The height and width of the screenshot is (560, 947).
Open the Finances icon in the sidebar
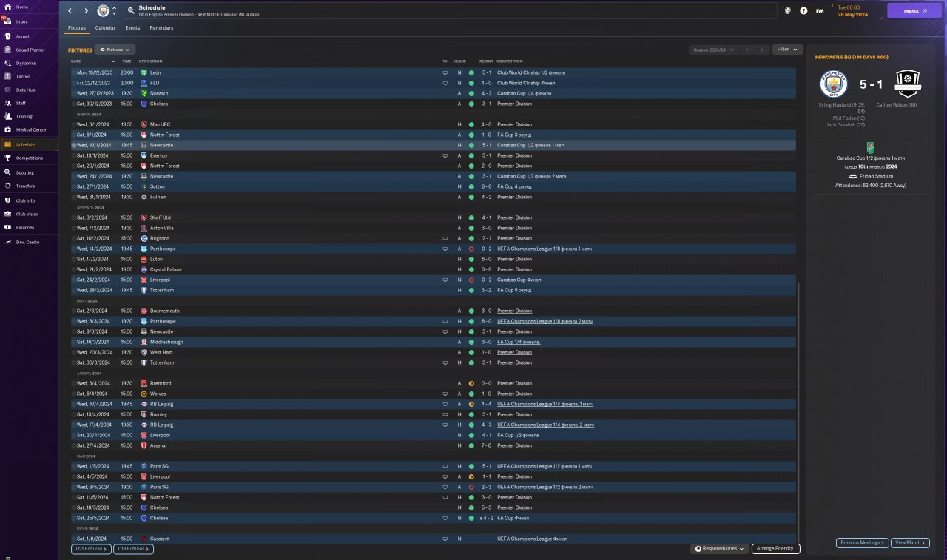[8, 227]
